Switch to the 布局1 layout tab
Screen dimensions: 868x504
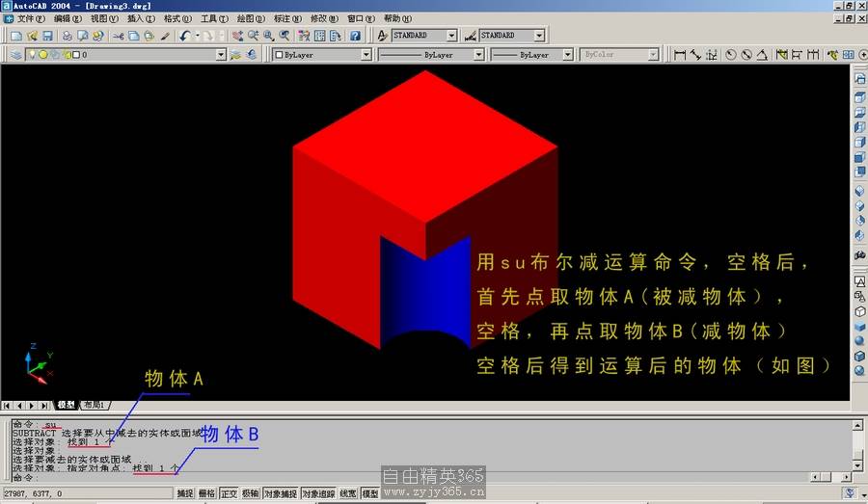(x=95, y=406)
